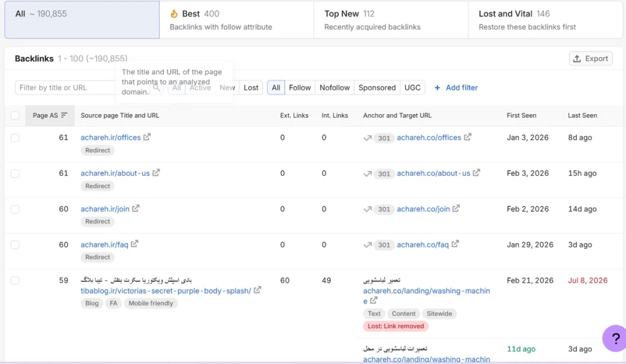Open the achareh.ir/offices source link
The image size is (626, 364).
click(111, 137)
